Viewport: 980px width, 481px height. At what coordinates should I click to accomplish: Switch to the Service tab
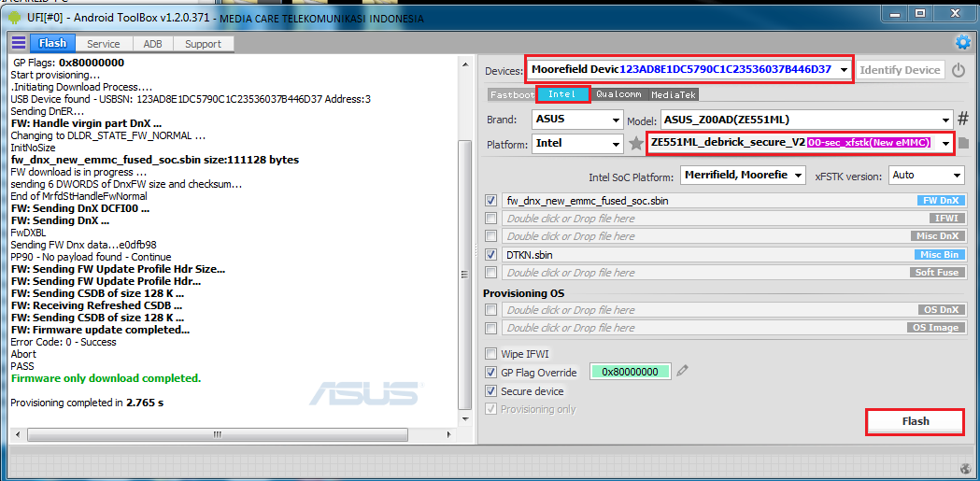[103, 44]
